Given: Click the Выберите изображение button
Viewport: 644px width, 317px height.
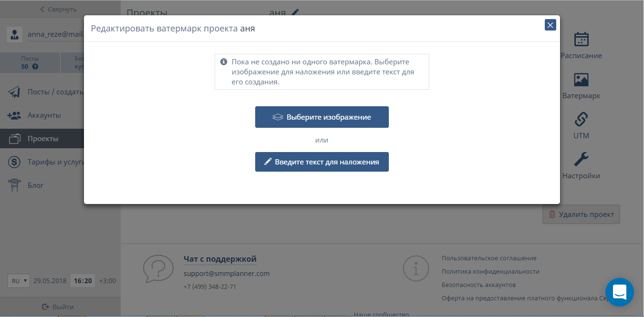Looking at the screenshot, I should pos(322,117).
